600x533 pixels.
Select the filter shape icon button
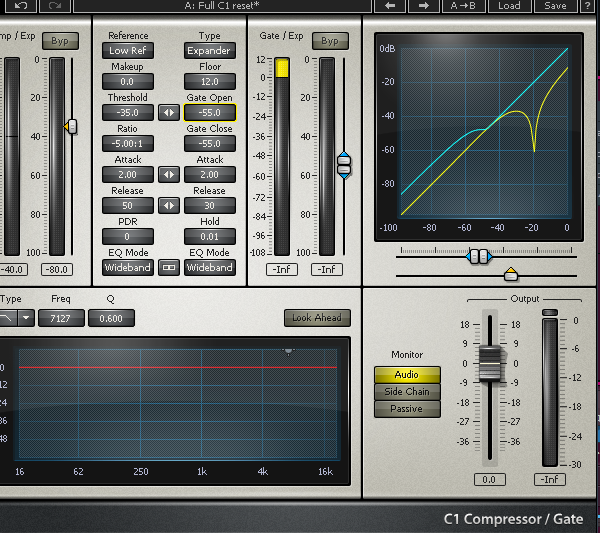click(8, 318)
